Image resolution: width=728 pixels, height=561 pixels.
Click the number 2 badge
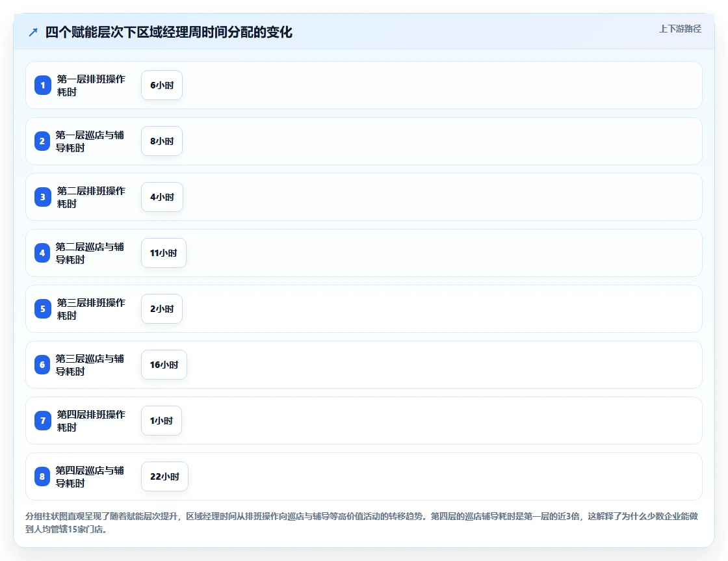coord(42,141)
